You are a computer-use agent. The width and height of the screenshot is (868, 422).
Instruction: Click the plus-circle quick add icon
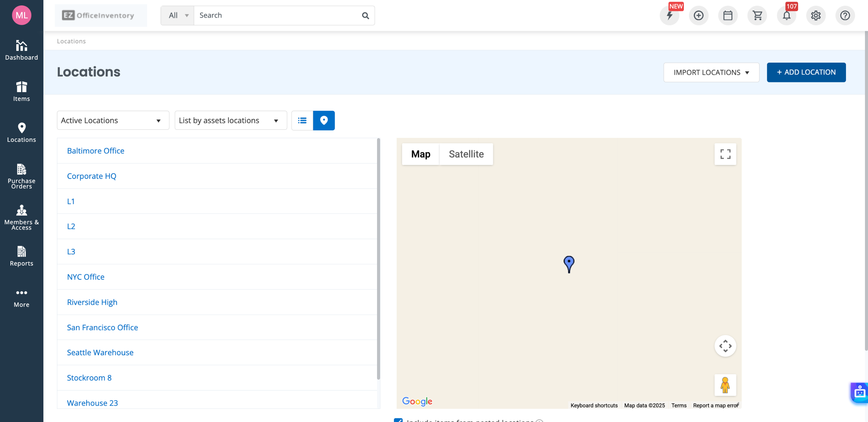(x=698, y=16)
